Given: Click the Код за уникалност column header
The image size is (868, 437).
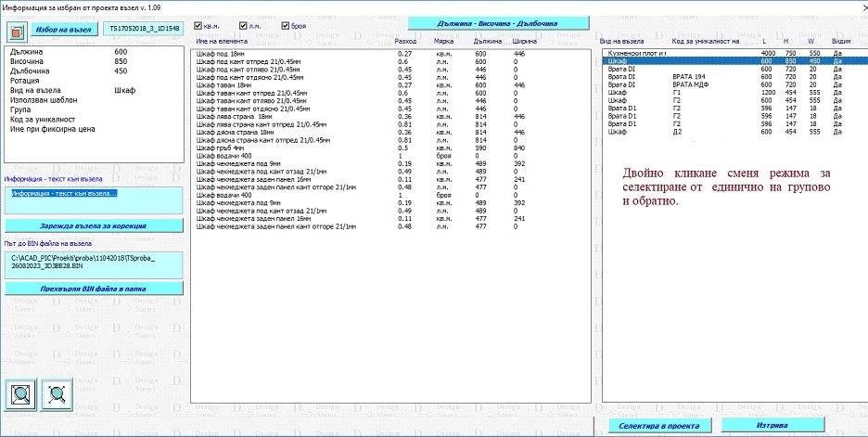Looking at the screenshot, I should point(705,42).
